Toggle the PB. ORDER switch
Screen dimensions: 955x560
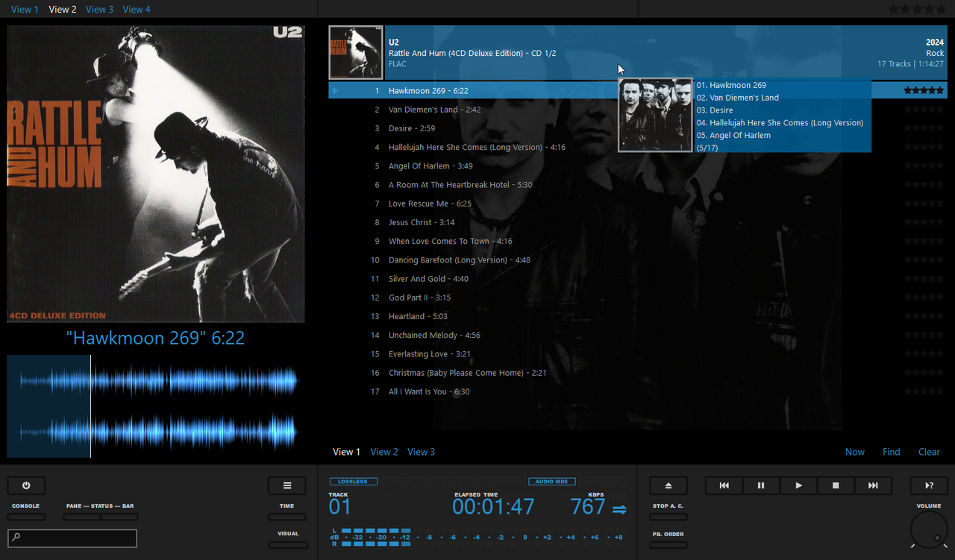tap(668, 545)
